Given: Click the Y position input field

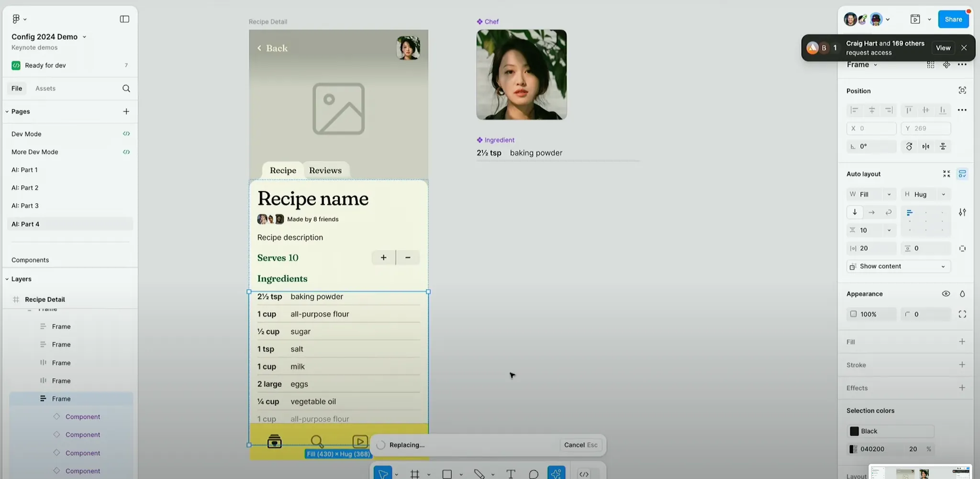Looking at the screenshot, I should pyautogui.click(x=926, y=129).
